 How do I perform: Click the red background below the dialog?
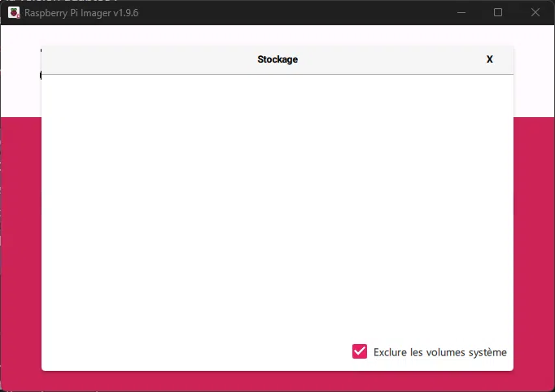(x=277, y=381)
